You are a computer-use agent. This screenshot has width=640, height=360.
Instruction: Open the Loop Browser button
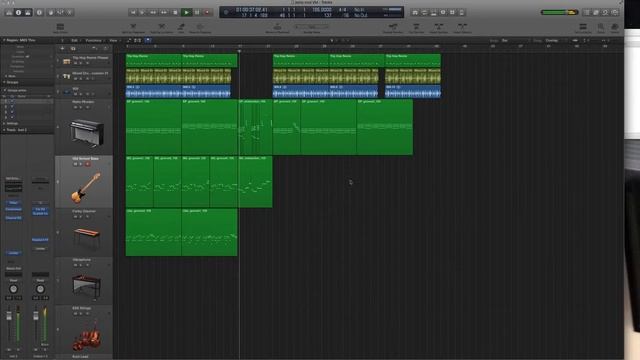pyautogui.click(x=605, y=13)
